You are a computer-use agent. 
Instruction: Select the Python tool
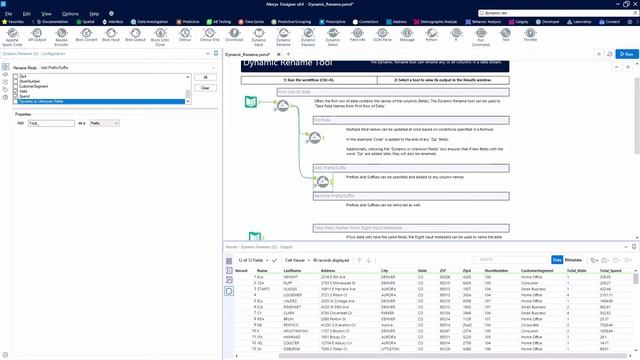tap(431, 35)
